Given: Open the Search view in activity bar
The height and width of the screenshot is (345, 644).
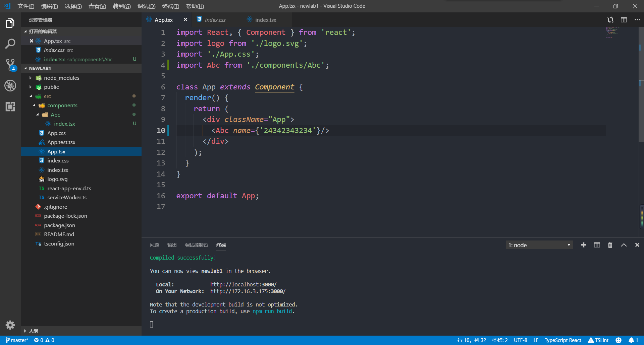Looking at the screenshot, I should [x=10, y=44].
